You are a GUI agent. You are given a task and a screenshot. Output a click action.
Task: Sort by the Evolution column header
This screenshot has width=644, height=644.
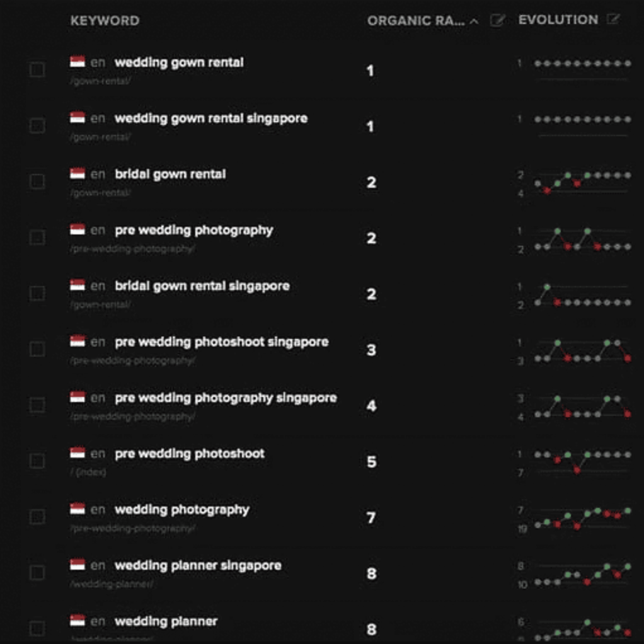click(x=558, y=20)
